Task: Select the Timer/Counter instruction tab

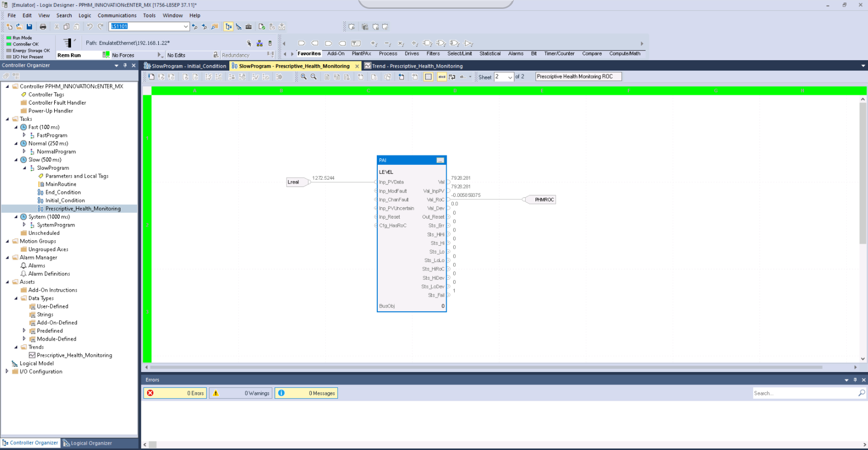Action: (x=559, y=54)
